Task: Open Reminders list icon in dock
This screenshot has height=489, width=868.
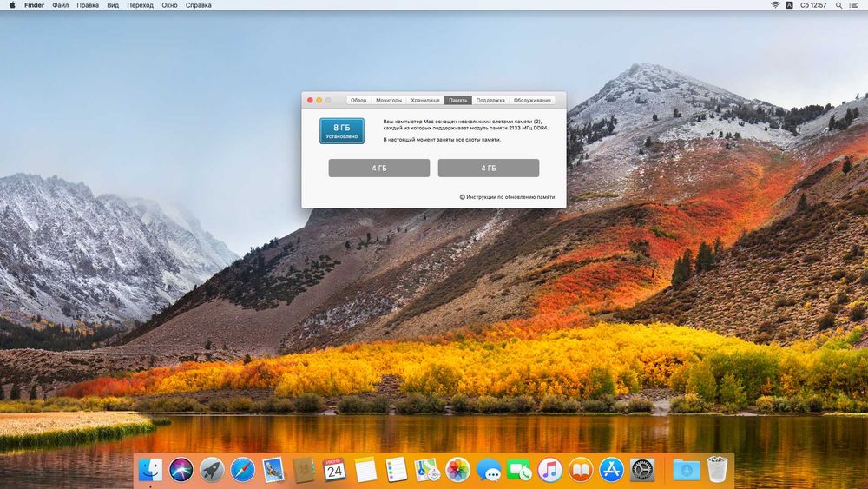Action: tap(397, 470)
